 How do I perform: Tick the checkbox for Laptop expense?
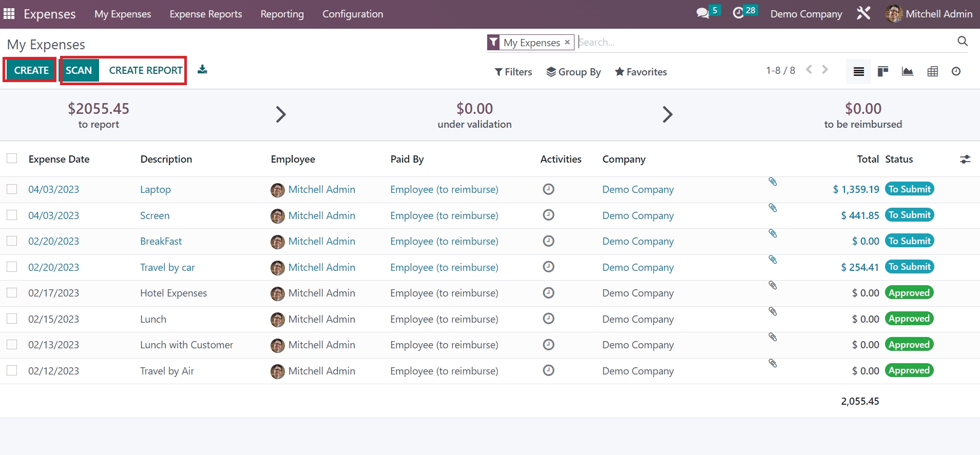12,189
